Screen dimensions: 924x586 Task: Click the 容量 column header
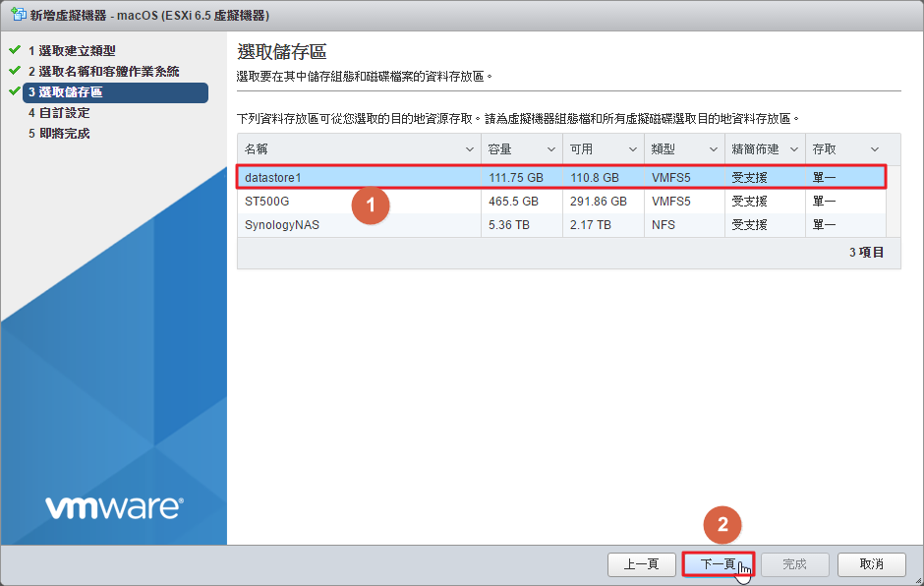(522, 149)
